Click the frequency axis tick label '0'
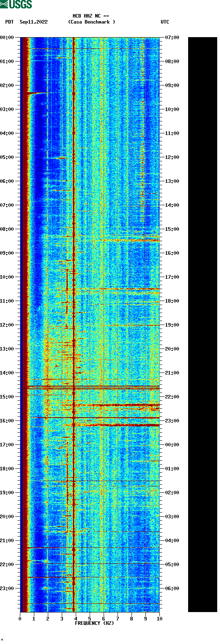Image resolution: width=220 pixels, height=644 pixels. coord(20,619)
